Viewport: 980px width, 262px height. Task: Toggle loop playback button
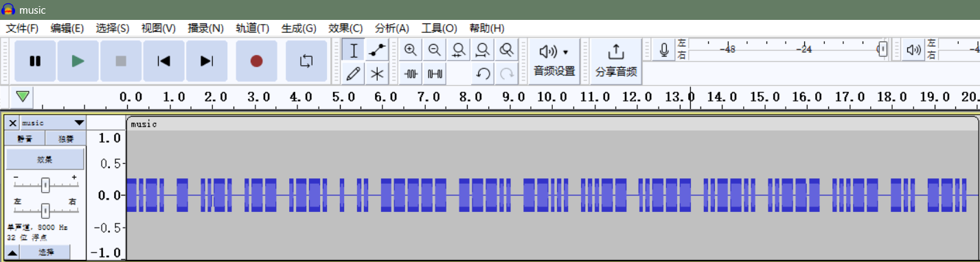click(306, 61)
